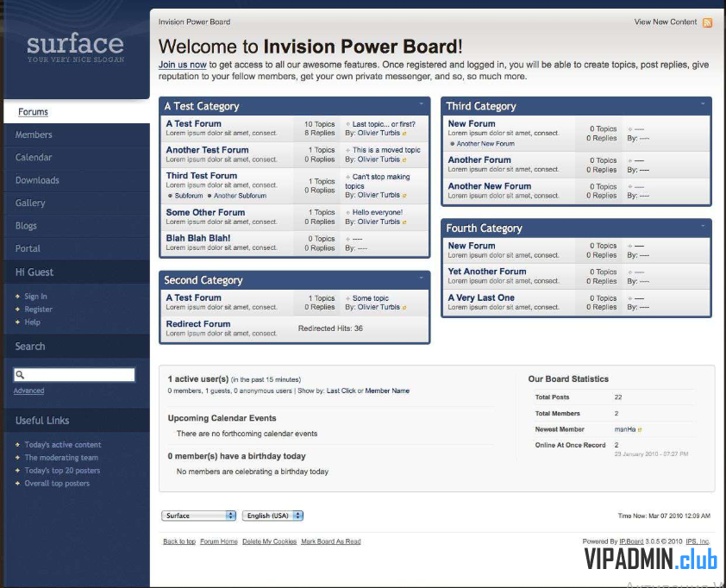
Task: Open the English (USA) language dropdown
Action: click(x=272, y=516)
